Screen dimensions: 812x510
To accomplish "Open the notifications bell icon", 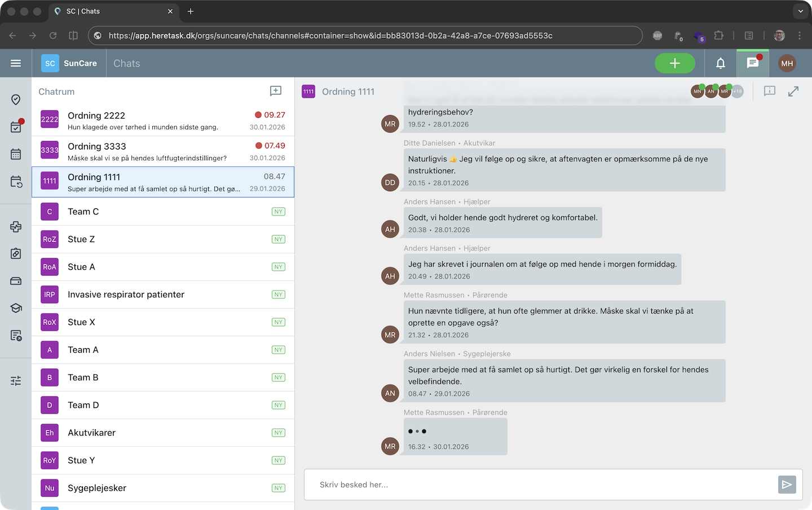I will click(721, 63).
